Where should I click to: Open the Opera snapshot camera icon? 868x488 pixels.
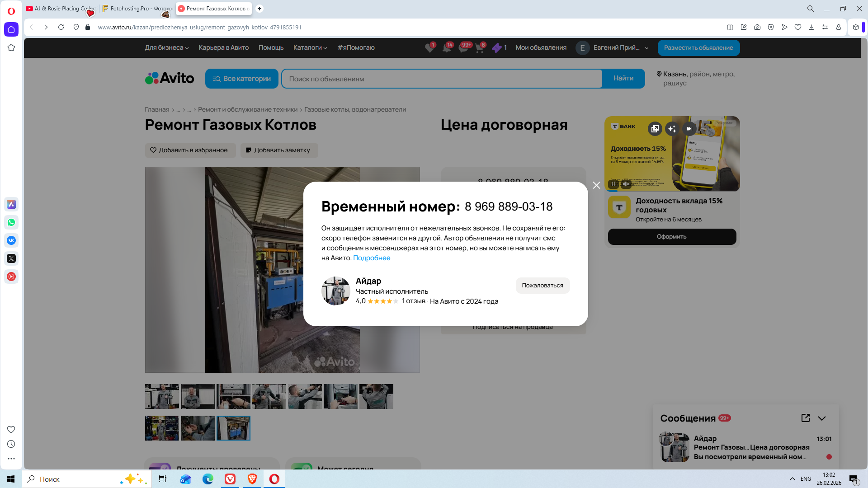point(757,27)
